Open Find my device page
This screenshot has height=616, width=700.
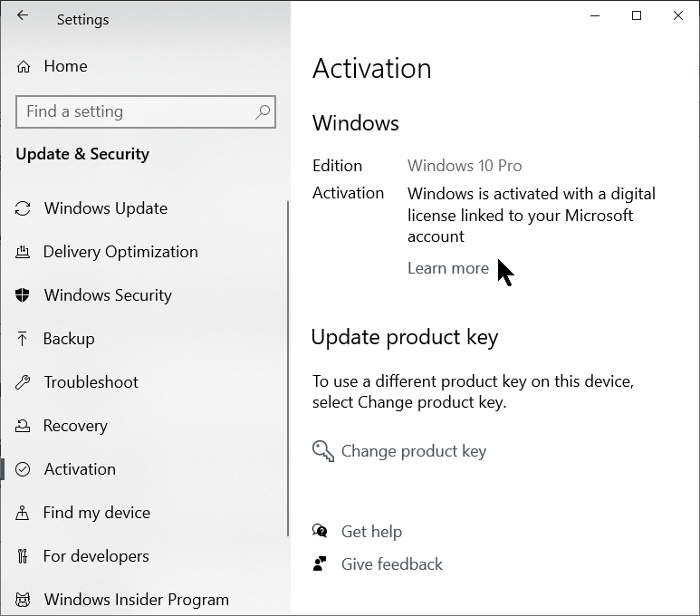click(97, 513)
